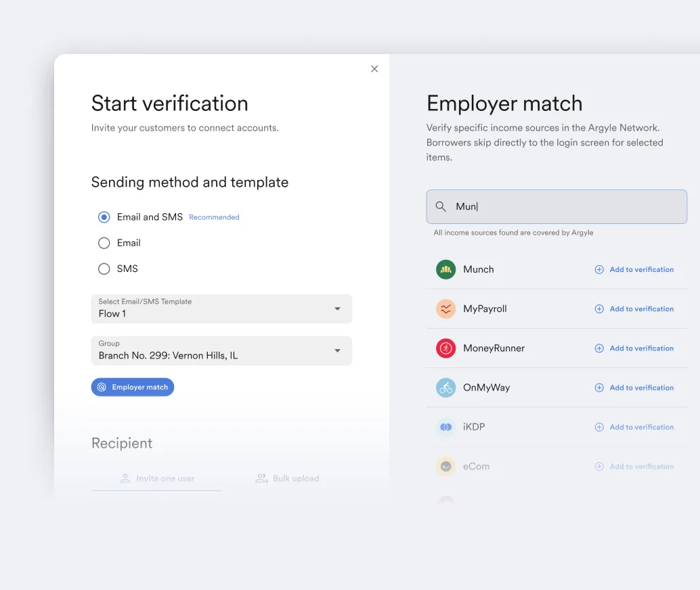
Task: Choose the SMS only radio button
Action: point(104,269)
